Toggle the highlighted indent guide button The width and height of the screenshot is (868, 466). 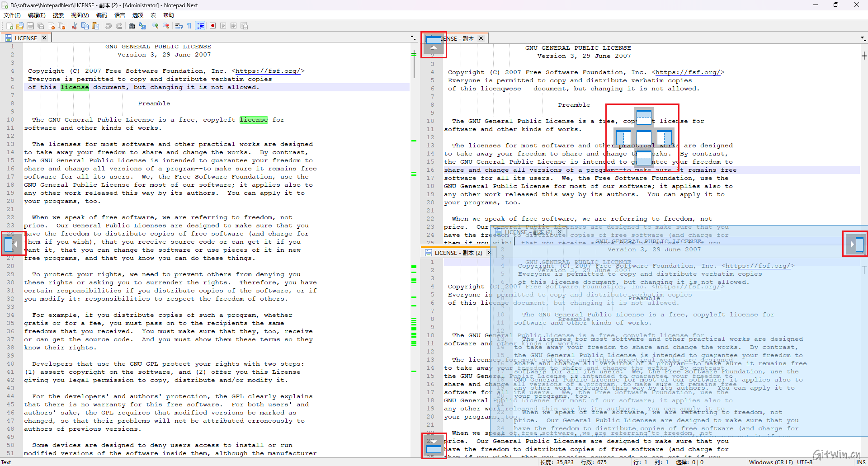[x=200, y=26]
